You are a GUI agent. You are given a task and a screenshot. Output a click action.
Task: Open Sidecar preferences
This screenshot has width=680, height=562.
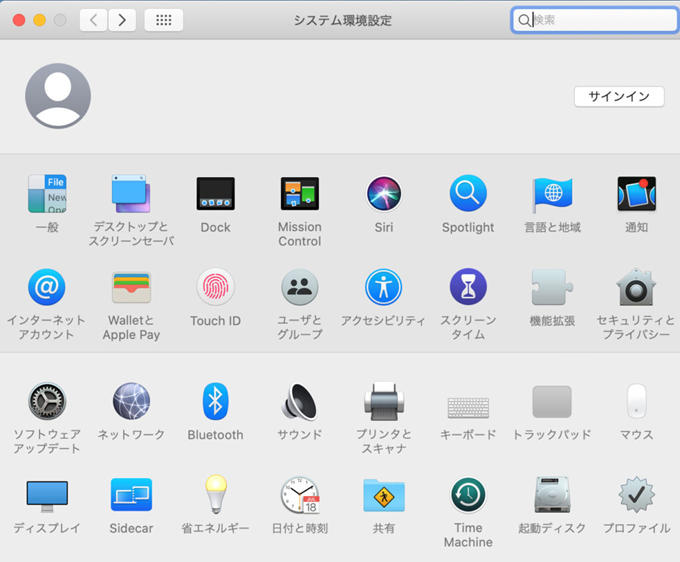(131, 495)
